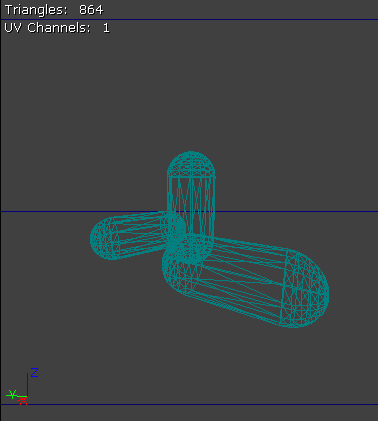Select the large capsule's right rounded end
The image size is (378, 421).
305,288
